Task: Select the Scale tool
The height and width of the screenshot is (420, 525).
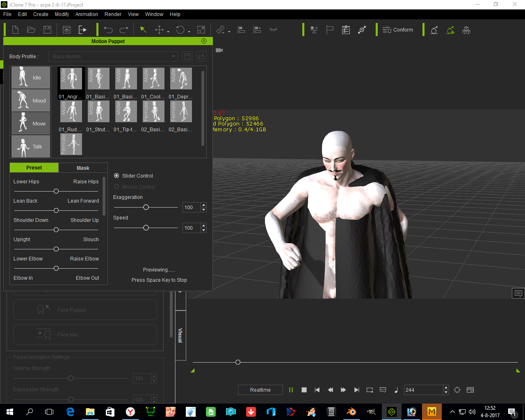Action: [201, 30]
